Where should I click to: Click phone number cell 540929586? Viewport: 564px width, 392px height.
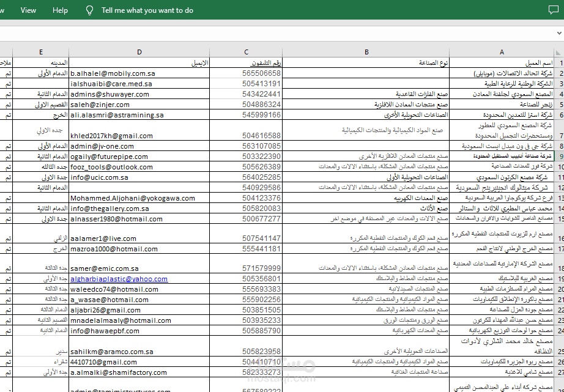pos(246,188)
